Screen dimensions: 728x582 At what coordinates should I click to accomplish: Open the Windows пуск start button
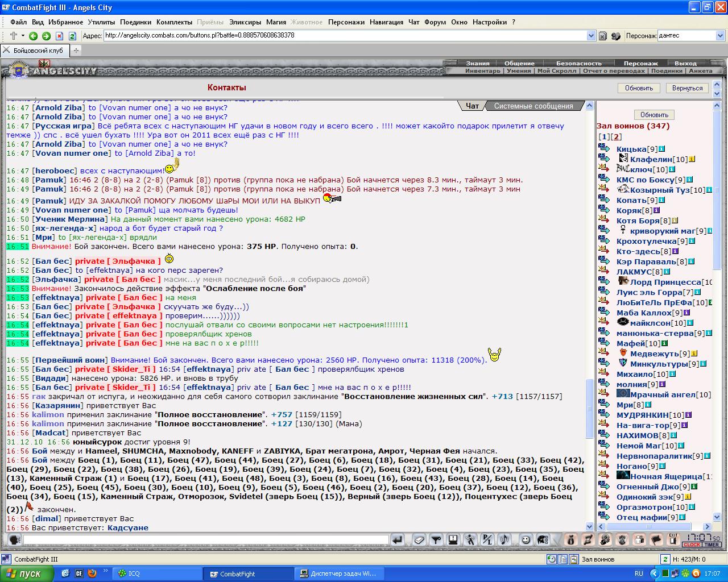(x=26, y=573)
